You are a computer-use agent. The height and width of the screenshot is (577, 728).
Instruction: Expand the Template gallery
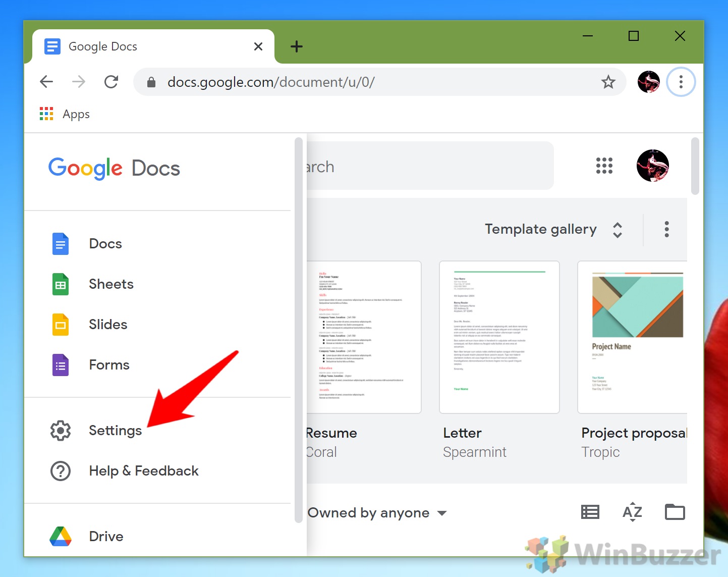click(554, 230)
